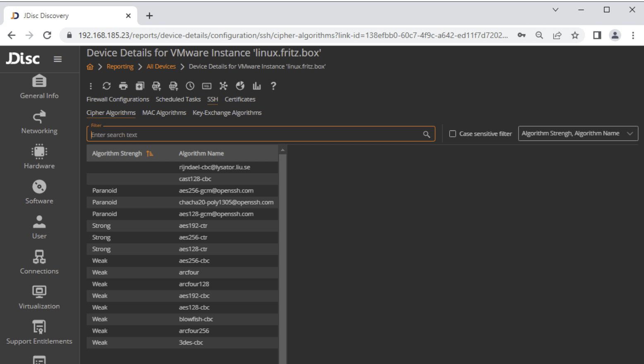Print the report using the printer icon
The image size is (644, 364).
coord(123,86)
